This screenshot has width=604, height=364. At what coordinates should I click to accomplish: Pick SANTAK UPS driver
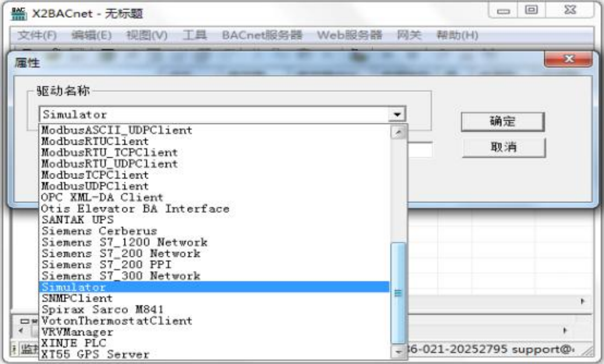point(215,220)
